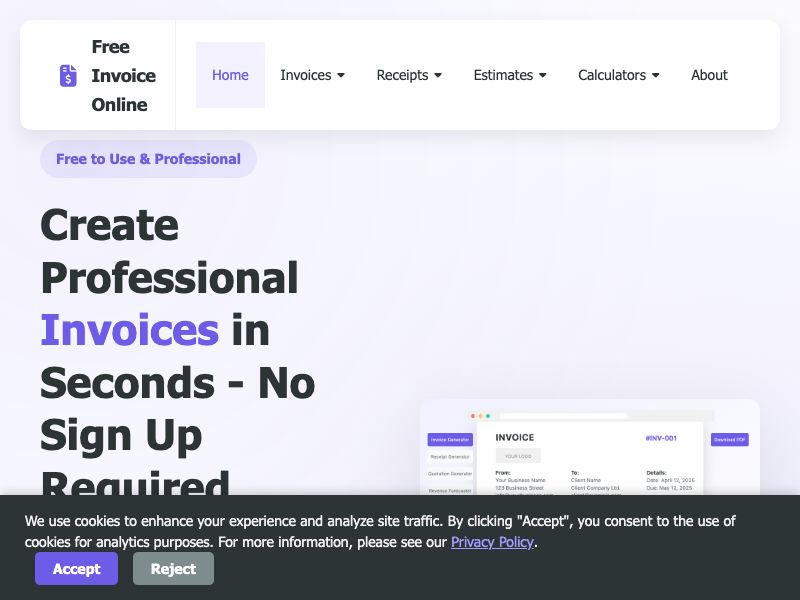Screen dimensions: 800x600
Task: Reject the analytics cookies
Action: coord(173,568)
